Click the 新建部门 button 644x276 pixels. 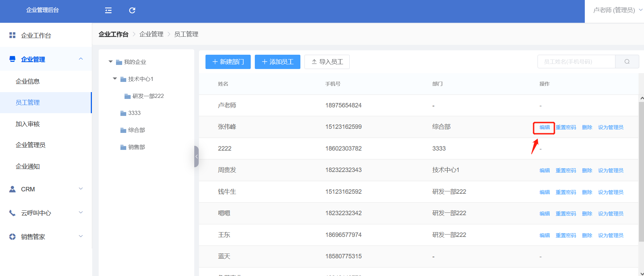[x=228, y=62]
